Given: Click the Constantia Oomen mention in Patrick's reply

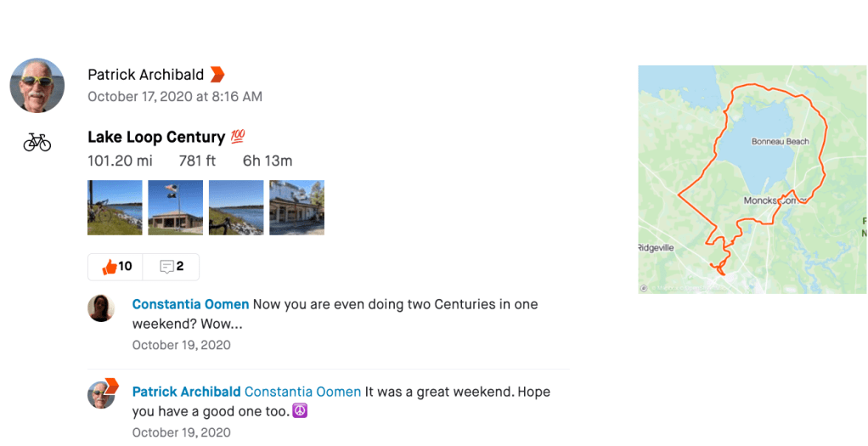Looking at the screenshot, I should [x=302, y=392].
